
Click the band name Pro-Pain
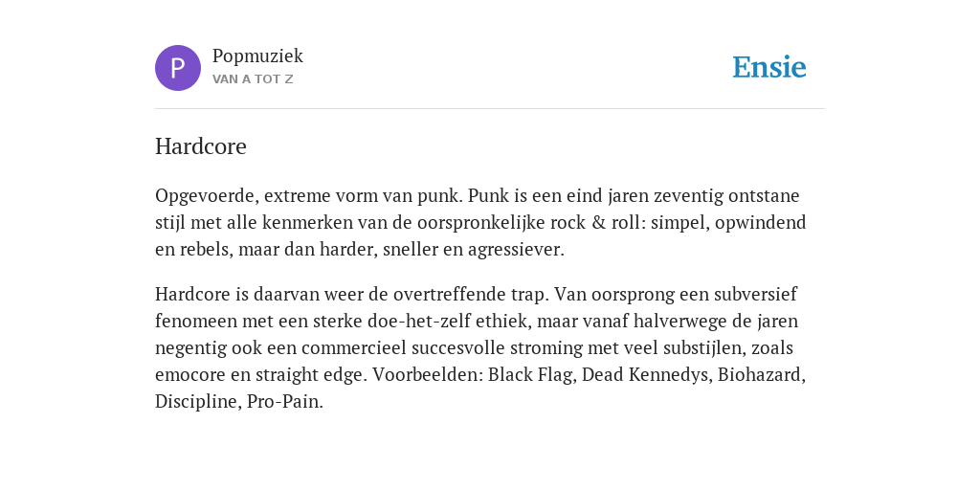point(283,402)
